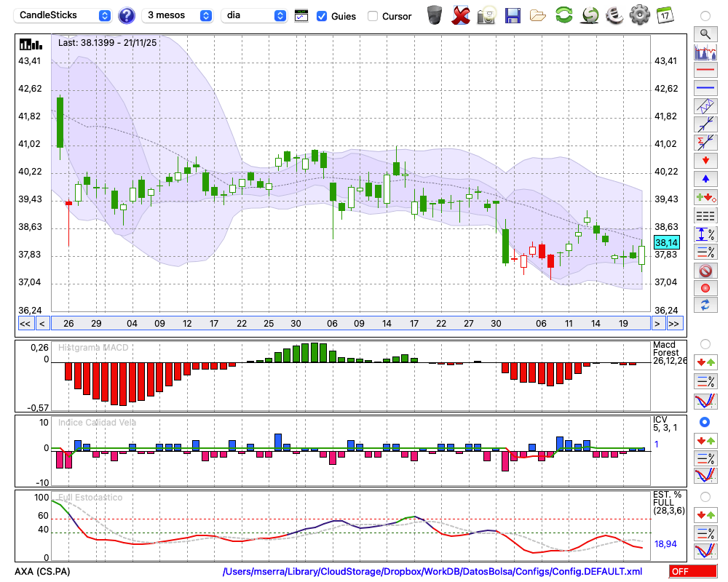Click ICV panel lines percent icon

click(x=705, y=458)
